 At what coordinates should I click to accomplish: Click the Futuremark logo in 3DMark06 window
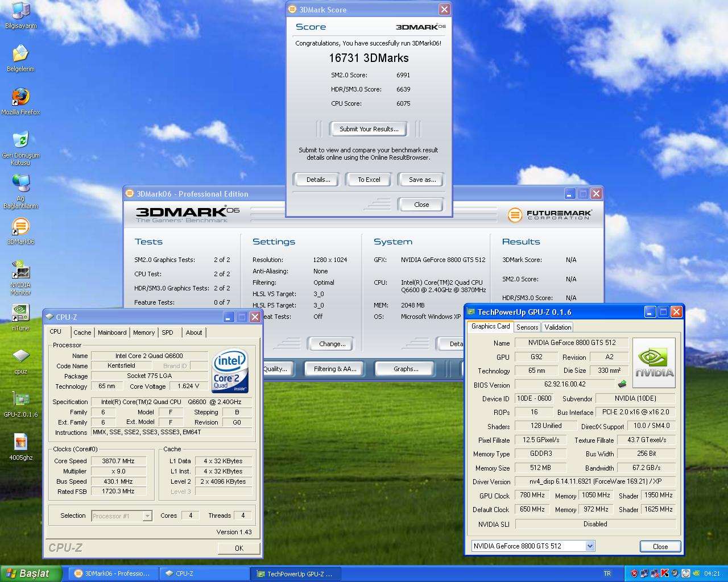pos(549,215)
